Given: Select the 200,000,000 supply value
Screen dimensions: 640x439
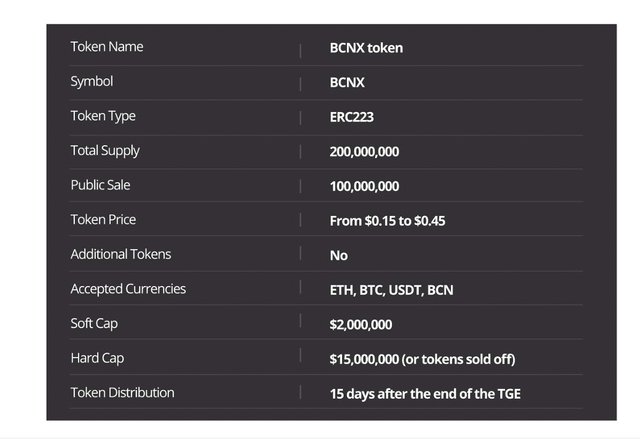Looking at the screenshot, I should point(364,151).
